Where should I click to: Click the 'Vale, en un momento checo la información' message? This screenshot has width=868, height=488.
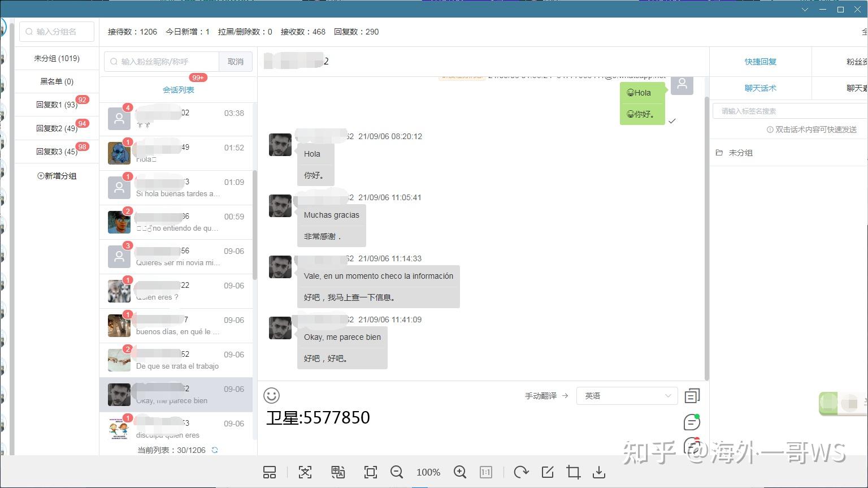pyautogui.click(x=379, y=287)
